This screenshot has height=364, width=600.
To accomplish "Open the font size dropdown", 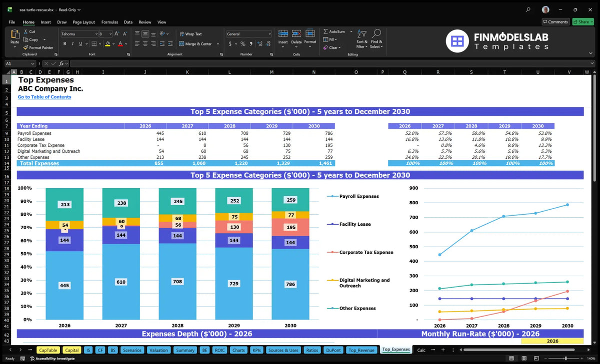I will pyautogui.click(x=110, y=34).
